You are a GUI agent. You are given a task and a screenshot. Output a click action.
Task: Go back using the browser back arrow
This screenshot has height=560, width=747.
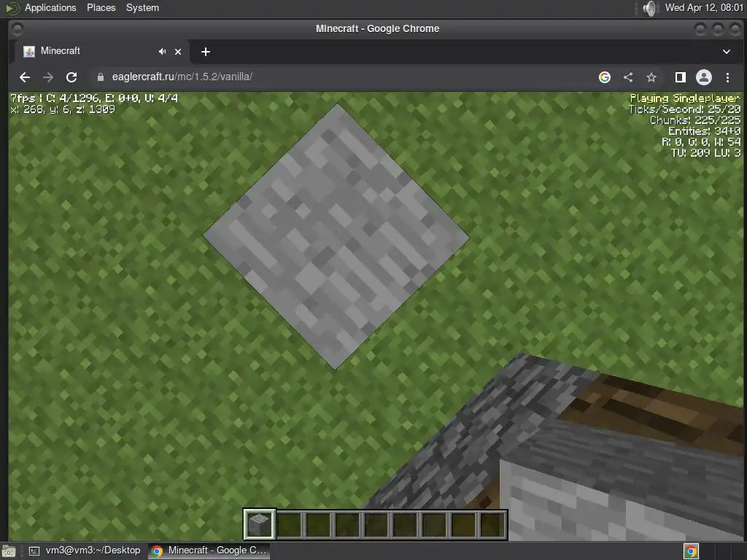(25, 77)
